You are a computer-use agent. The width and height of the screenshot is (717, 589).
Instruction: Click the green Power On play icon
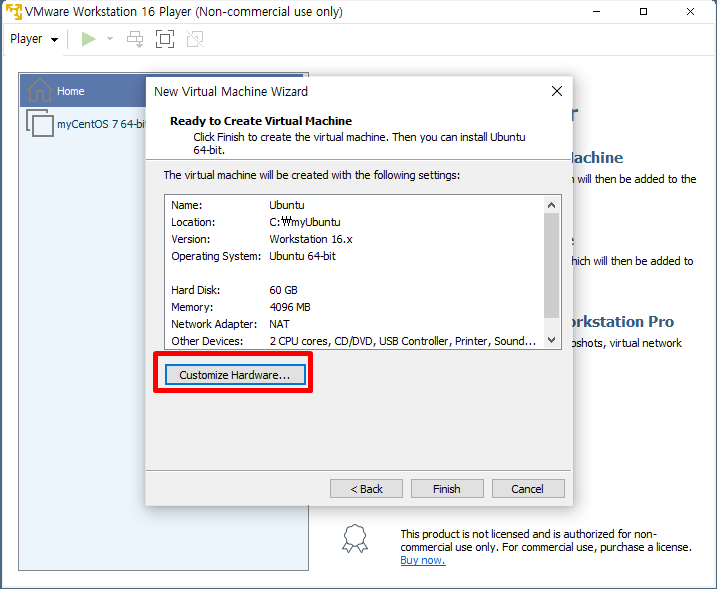click(88, 39)
